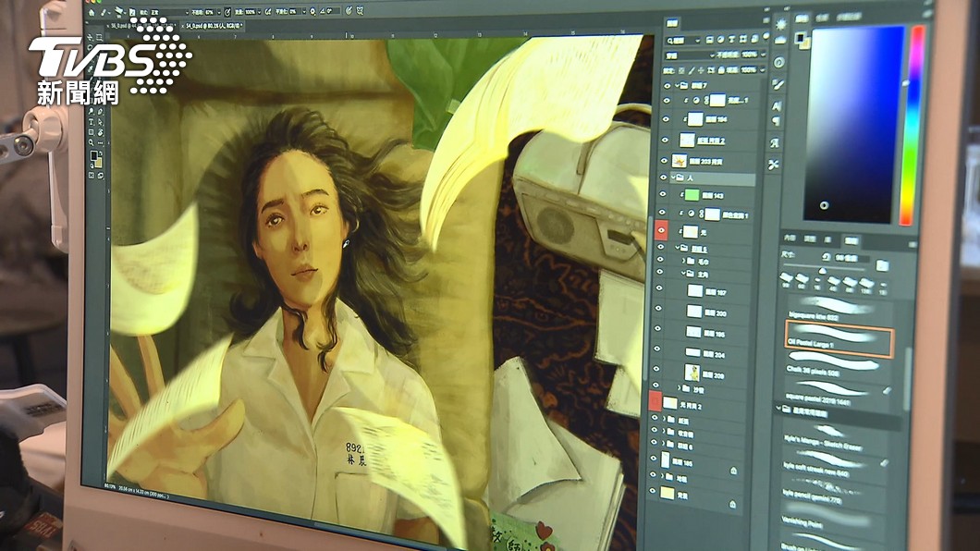Click the pixel layer filter icon
Screen dimensions: 980x551
(x=710, y=40)
